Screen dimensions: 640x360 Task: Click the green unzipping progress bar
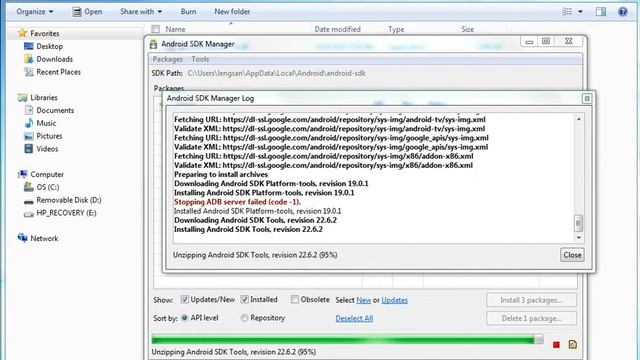[x=347, y=339]
